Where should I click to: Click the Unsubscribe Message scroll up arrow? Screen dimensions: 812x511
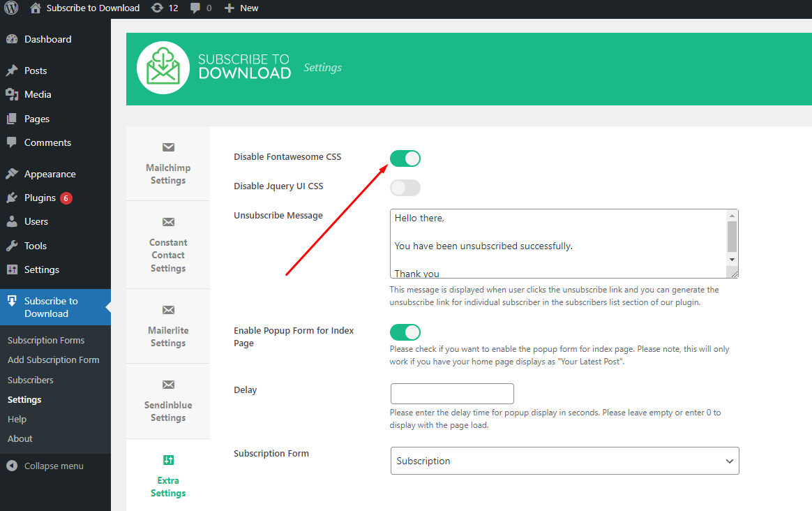[x=732, y=216]
